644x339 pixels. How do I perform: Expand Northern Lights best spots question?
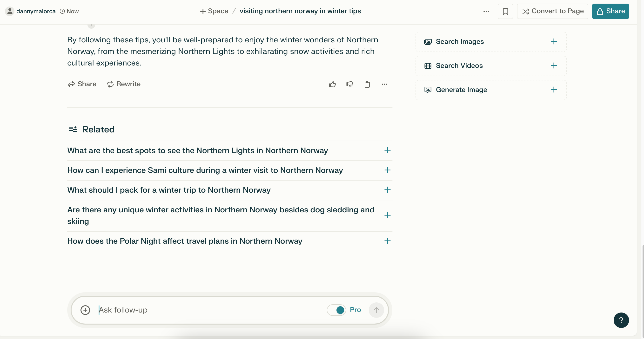[x=387, y=150]
